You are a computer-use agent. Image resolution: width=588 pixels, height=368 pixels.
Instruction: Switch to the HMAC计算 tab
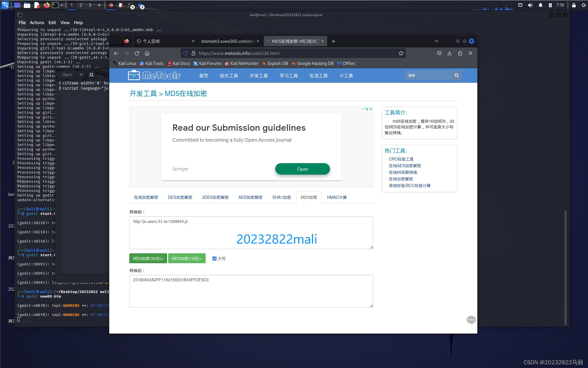tap(337, 198)
